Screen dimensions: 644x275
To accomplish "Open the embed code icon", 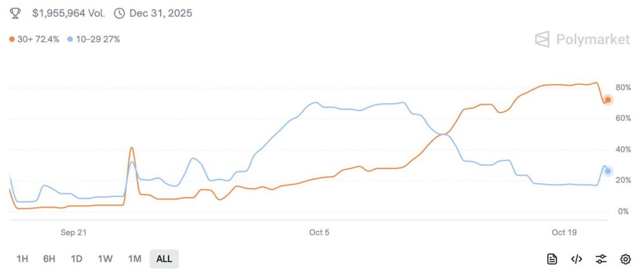I will (576, 259).
